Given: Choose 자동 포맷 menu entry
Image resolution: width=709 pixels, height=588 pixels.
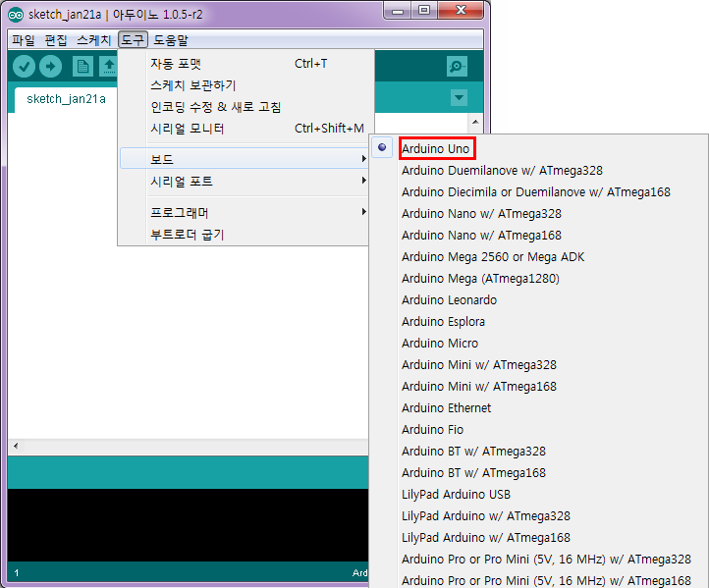Looking at the screenshot, I should [245, 64].
